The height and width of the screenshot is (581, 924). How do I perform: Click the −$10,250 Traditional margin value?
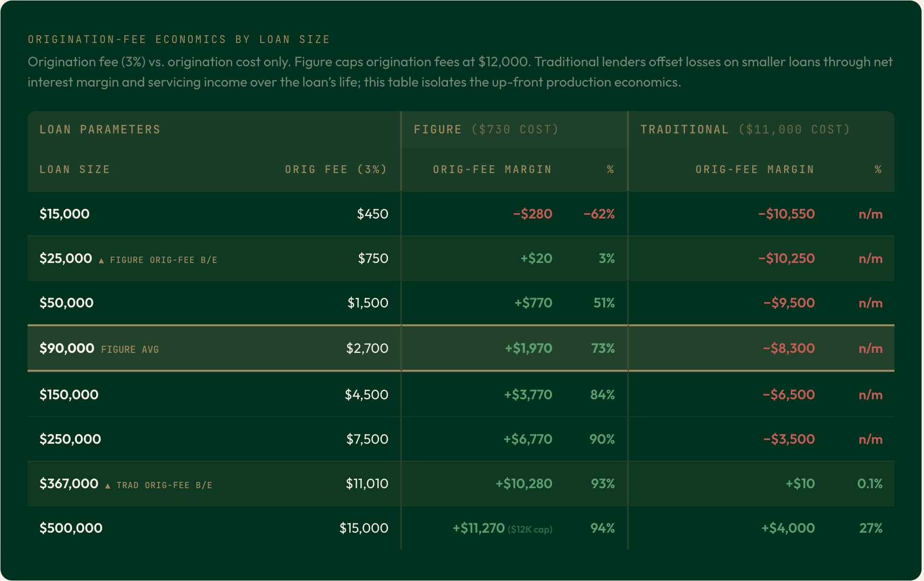click(786, 258)
